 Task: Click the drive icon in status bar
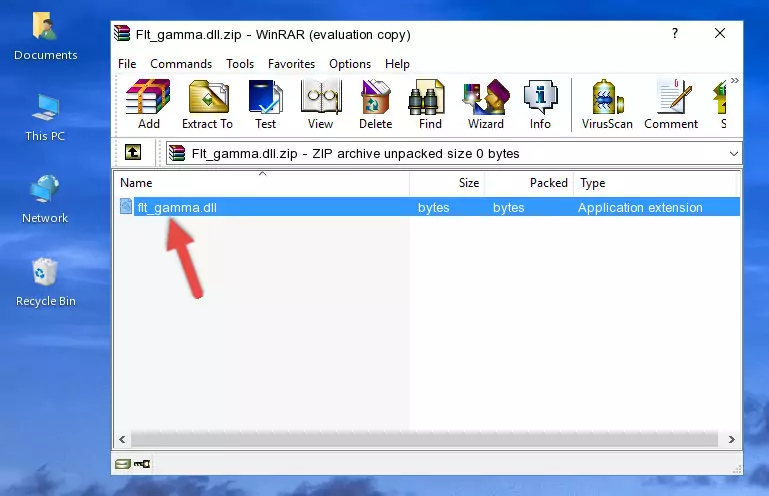tap(123, 464)
